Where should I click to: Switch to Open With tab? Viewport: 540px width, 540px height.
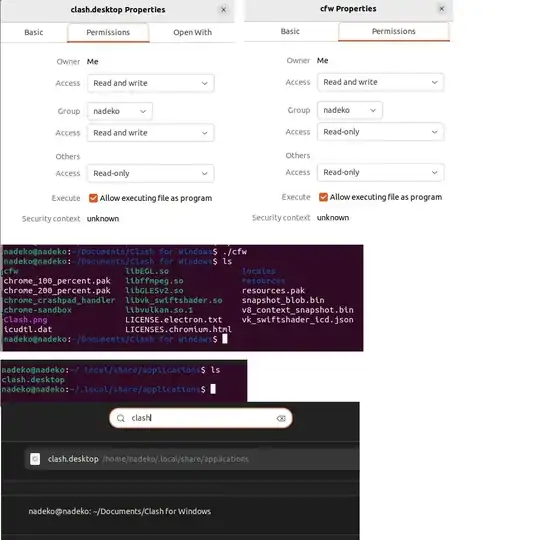tap(193, 32)
